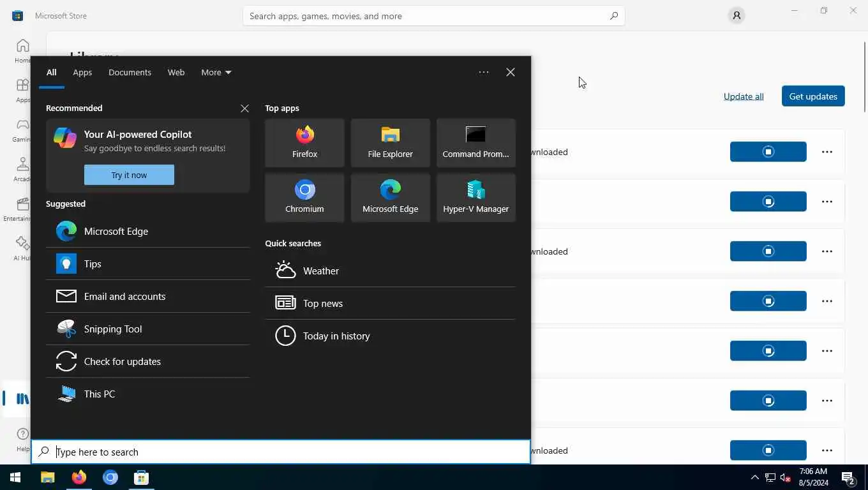The image size is (868, 490).
Task: Show hidden system tray icons
Action: (755, 477)
